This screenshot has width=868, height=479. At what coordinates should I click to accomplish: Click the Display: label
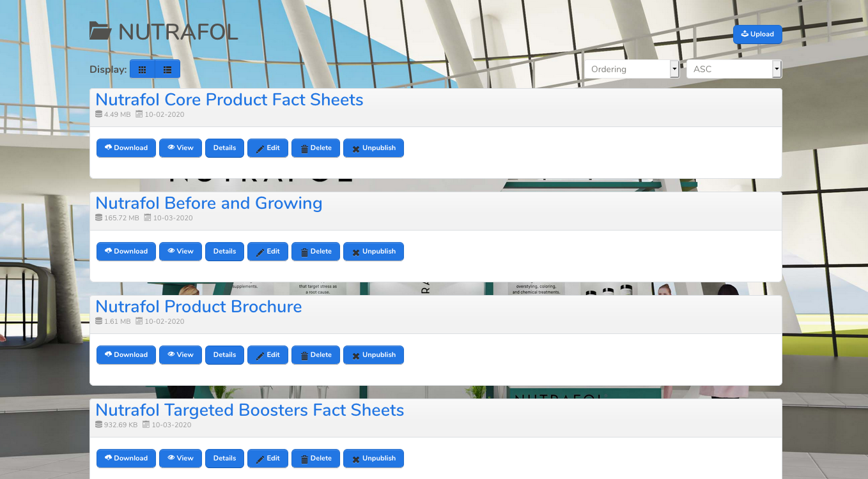point(108,70)
